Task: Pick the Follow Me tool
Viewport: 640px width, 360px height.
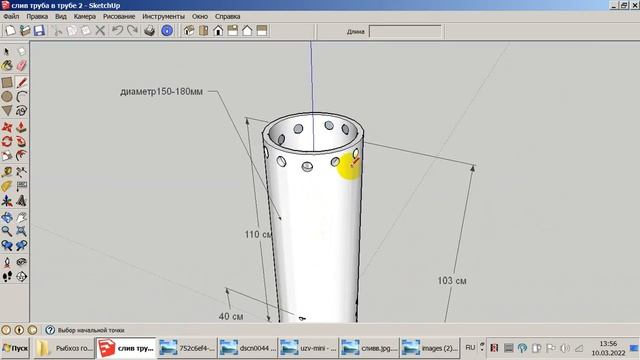Action: point(21,142)
